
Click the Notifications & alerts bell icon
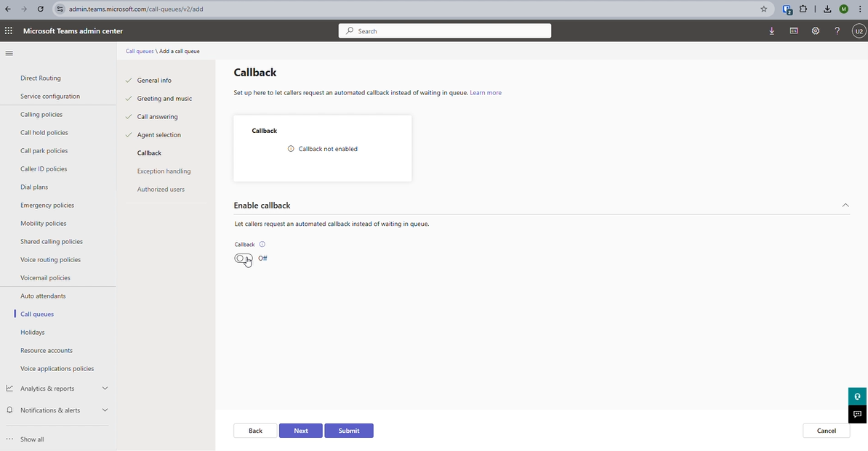[9, 410]
